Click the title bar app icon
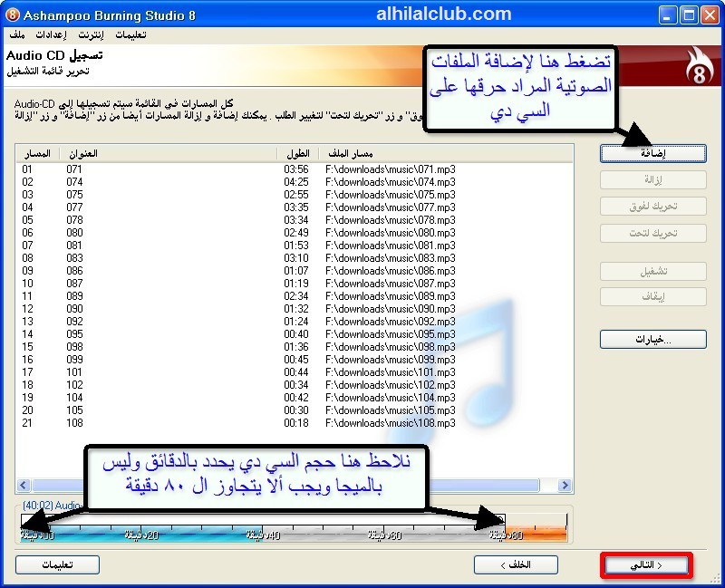This screenshot has width=725, height=588. [13, 13]
